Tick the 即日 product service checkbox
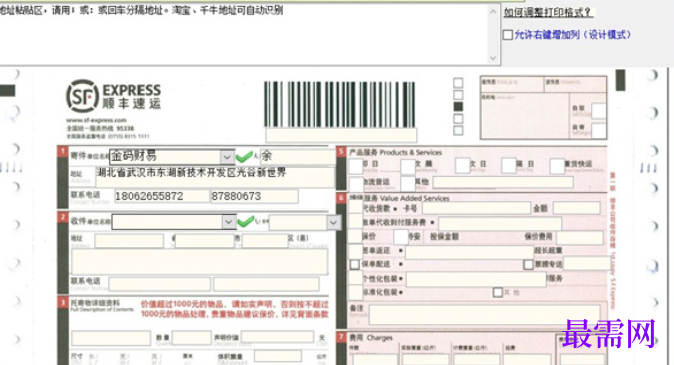The height and width of the screenshot is (365, 674). click(355, 166)
